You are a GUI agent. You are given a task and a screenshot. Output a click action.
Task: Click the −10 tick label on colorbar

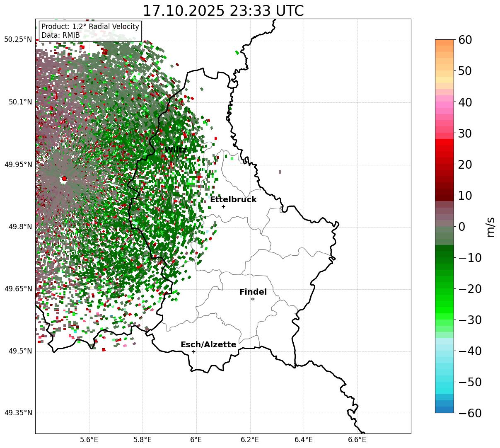(x=470, y=258)
